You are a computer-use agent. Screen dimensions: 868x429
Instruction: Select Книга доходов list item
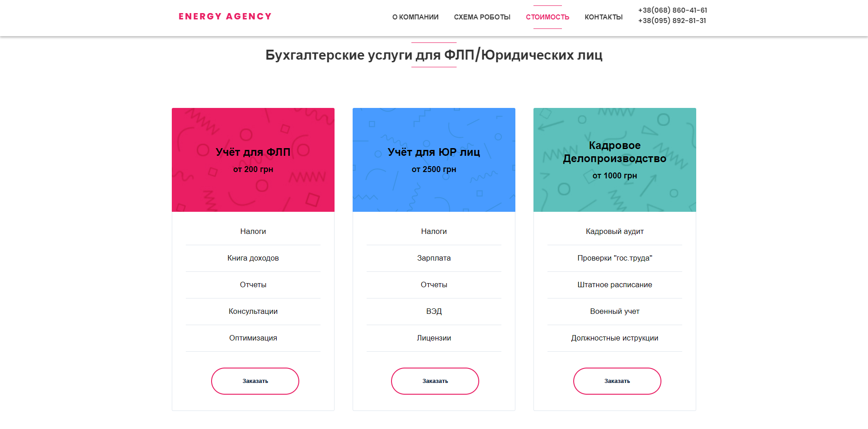pos(253,258)
